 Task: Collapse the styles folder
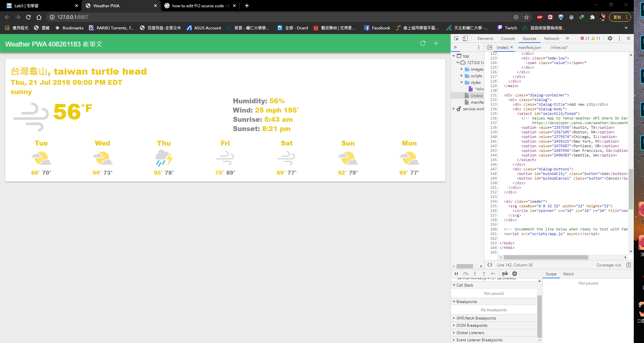[x=462, y=82]
